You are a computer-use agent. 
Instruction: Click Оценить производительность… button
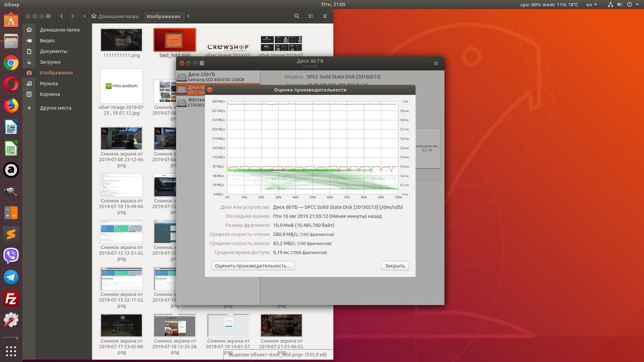tap(253, 266)
